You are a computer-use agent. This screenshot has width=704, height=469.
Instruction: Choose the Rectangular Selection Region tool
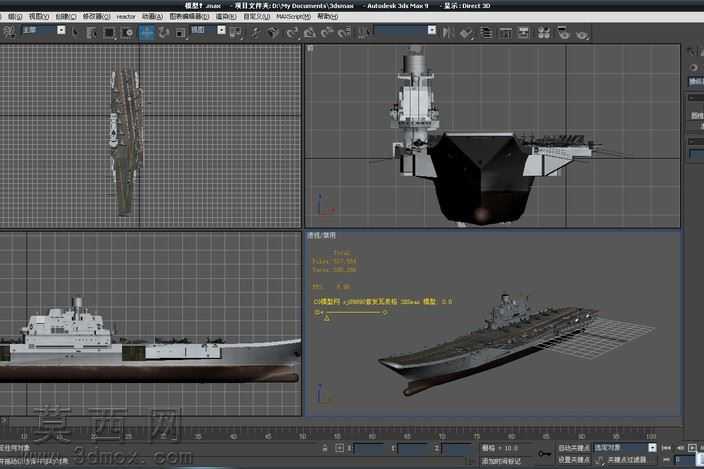pyautogui.click(x=109, y=33)
